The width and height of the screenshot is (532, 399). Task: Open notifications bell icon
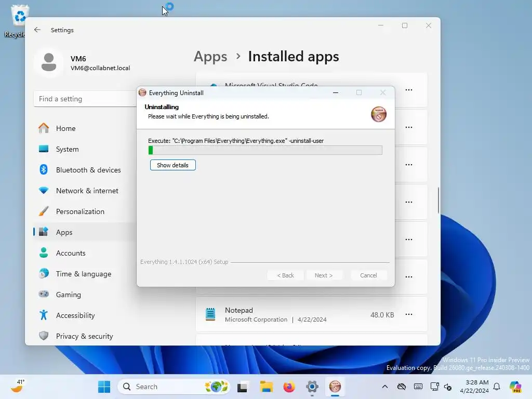pyautogui.click(x=497, y=387)
